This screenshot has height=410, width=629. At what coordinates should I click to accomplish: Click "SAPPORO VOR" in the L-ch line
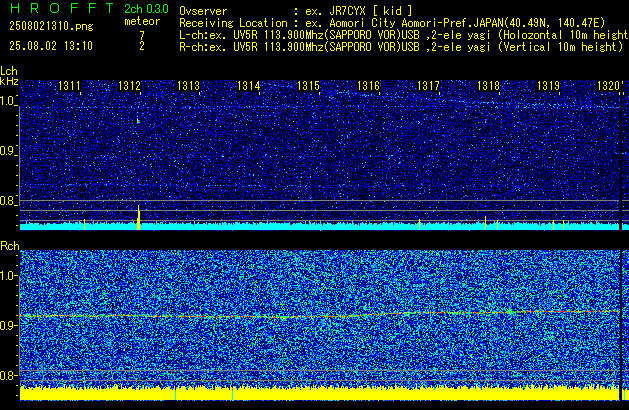click(x=363, y=35)
